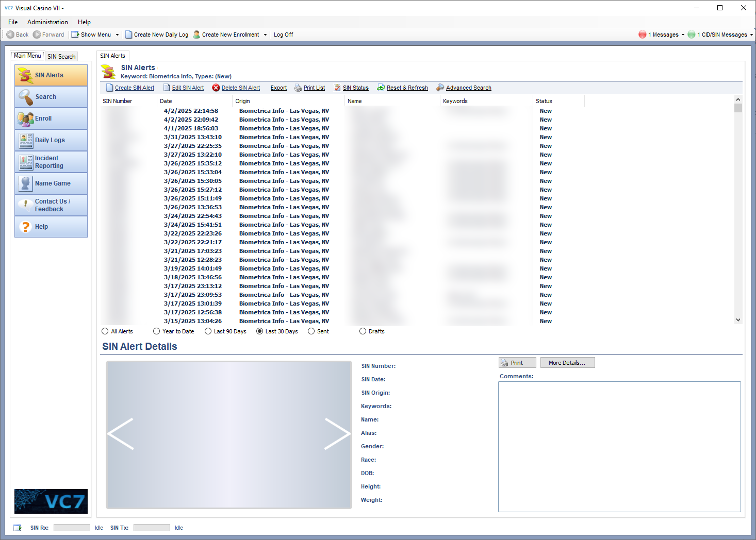Expand the Show Menu dropdown arrow
The width and height of the screenshot is (756, 540).
[117, 34]
